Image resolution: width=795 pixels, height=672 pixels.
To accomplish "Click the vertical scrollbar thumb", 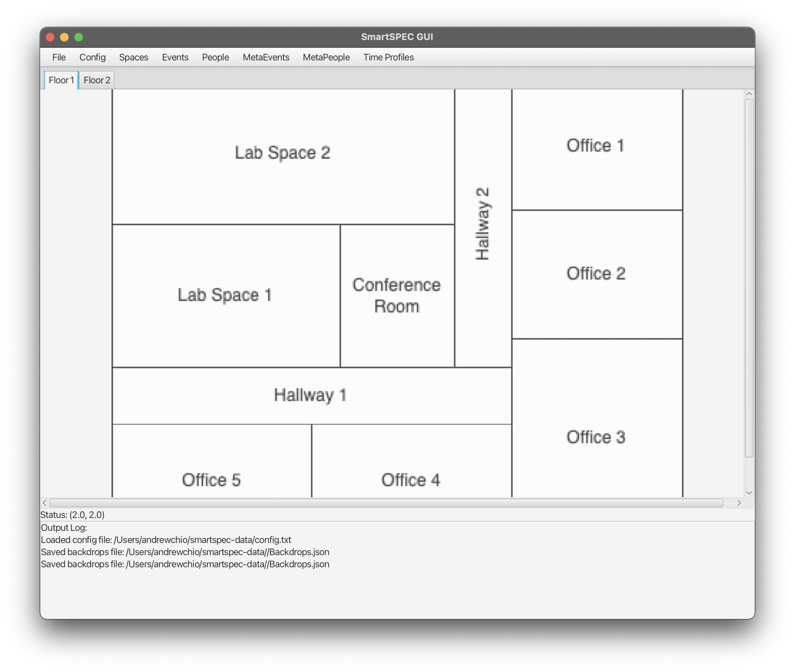I will 749,278.
